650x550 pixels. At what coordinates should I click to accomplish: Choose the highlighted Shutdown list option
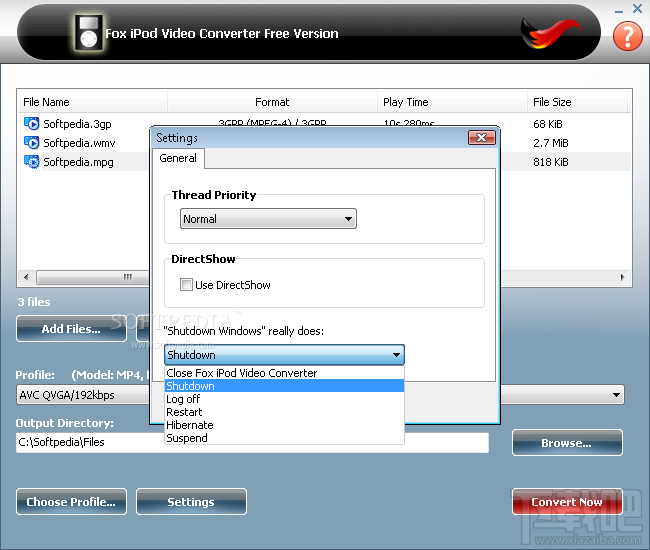[284, 386]
